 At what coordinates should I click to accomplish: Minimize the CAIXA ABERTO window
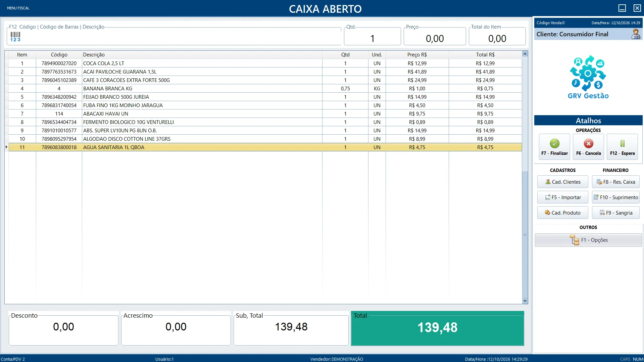coord(622,8)
